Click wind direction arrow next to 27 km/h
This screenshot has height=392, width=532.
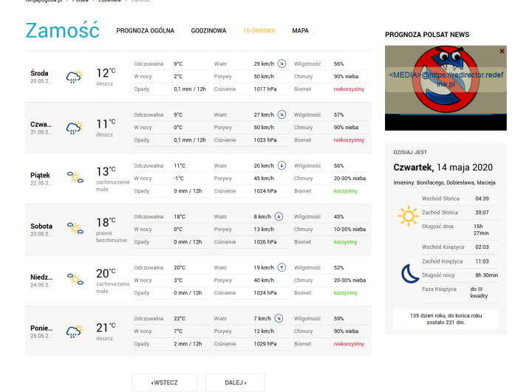(282, 114)
